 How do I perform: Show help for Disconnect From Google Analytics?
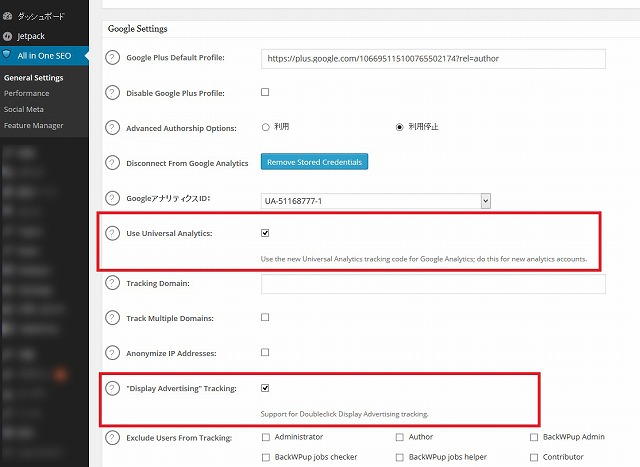point(112,163)
